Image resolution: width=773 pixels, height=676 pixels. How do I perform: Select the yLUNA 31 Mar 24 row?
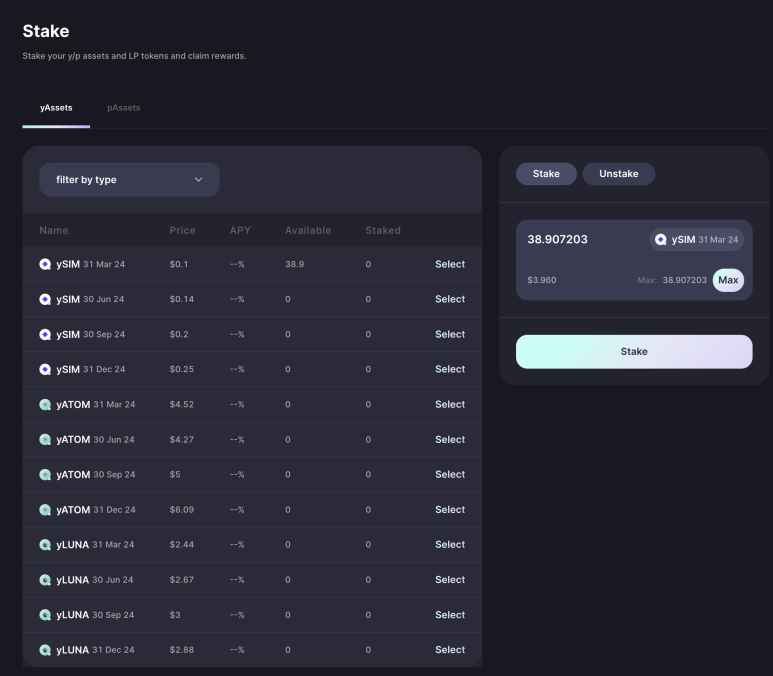pyautogui.click(x=450, y=545)
